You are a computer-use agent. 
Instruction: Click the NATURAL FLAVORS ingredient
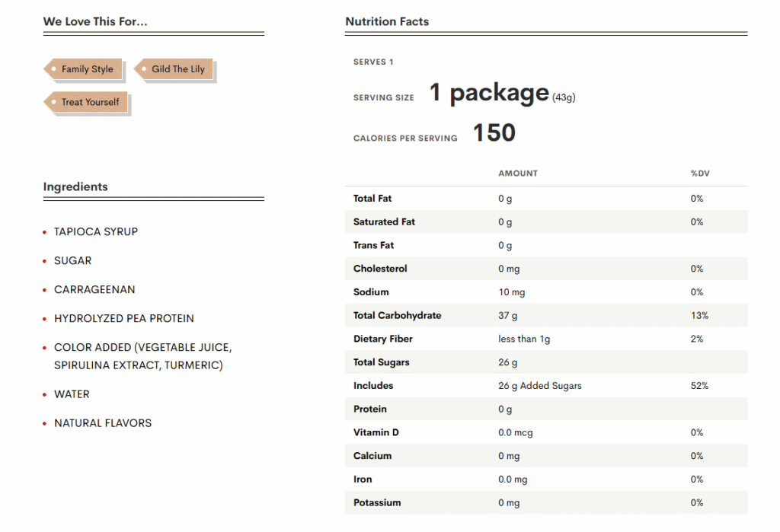(103, 423)
